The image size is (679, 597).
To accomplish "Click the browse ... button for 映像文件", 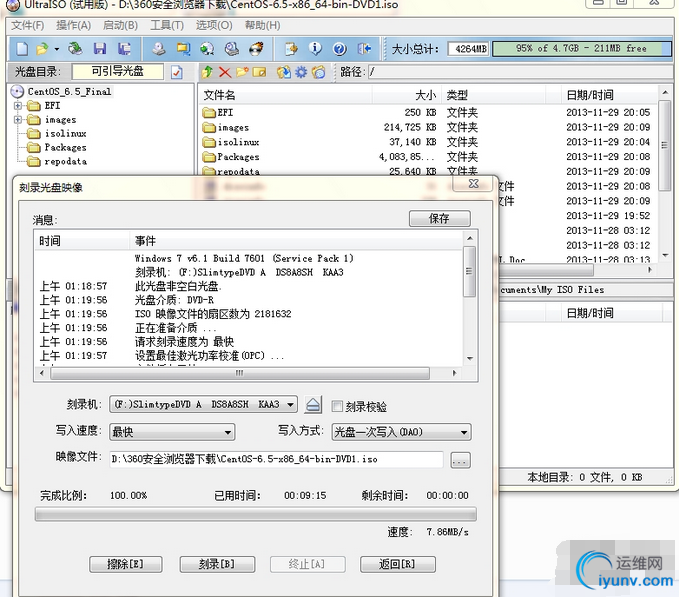I will tap(460, 460).
